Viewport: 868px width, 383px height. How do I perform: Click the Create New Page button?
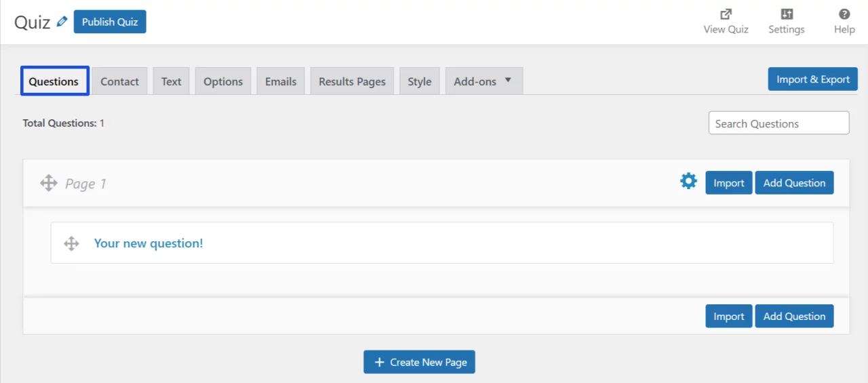coord(419,362)
